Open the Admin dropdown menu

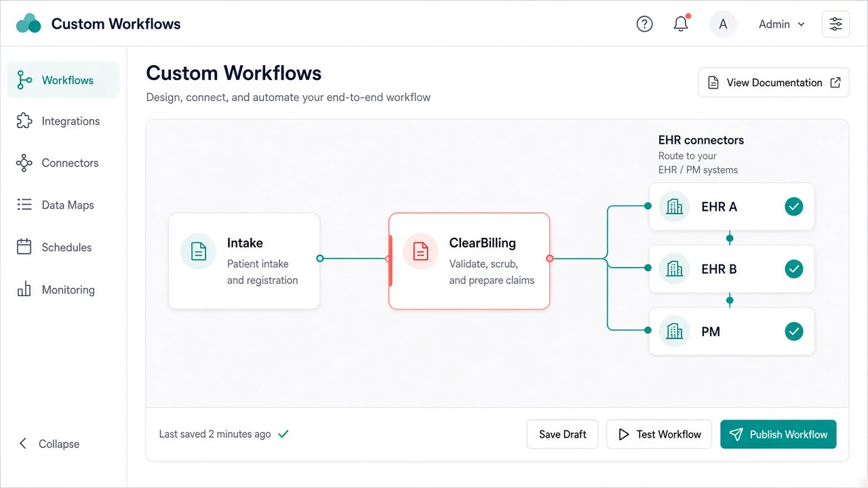(x=781, y=24)
